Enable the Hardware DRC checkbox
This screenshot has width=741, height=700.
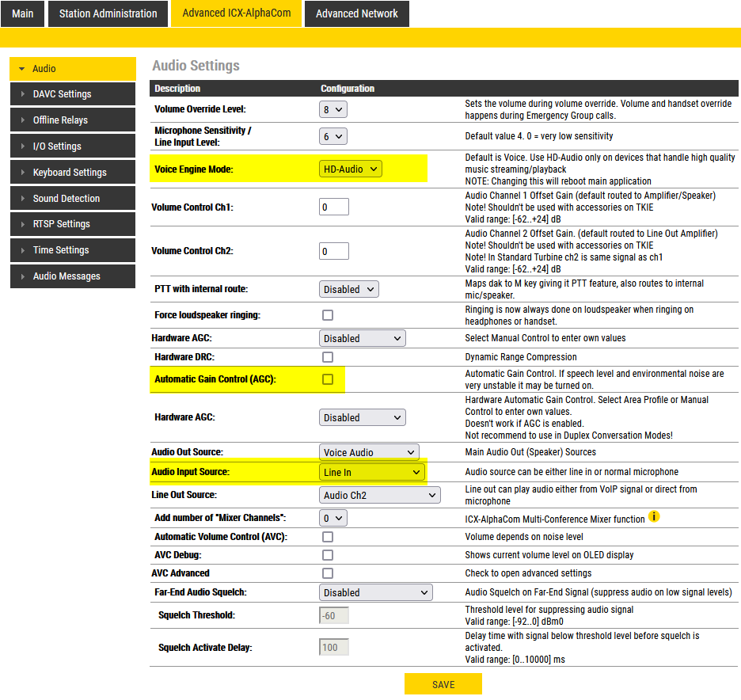coord(328,357)
